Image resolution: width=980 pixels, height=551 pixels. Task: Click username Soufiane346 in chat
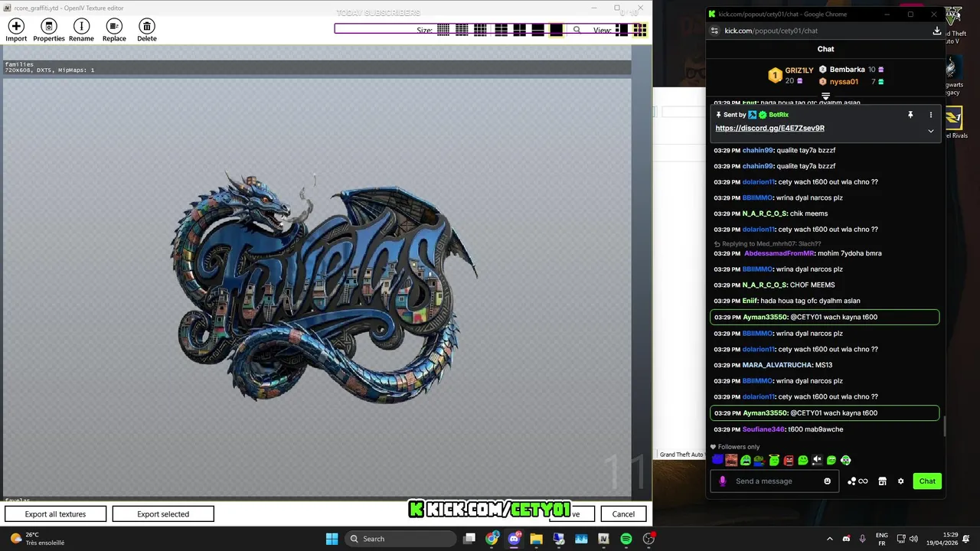tap(763, 429)
